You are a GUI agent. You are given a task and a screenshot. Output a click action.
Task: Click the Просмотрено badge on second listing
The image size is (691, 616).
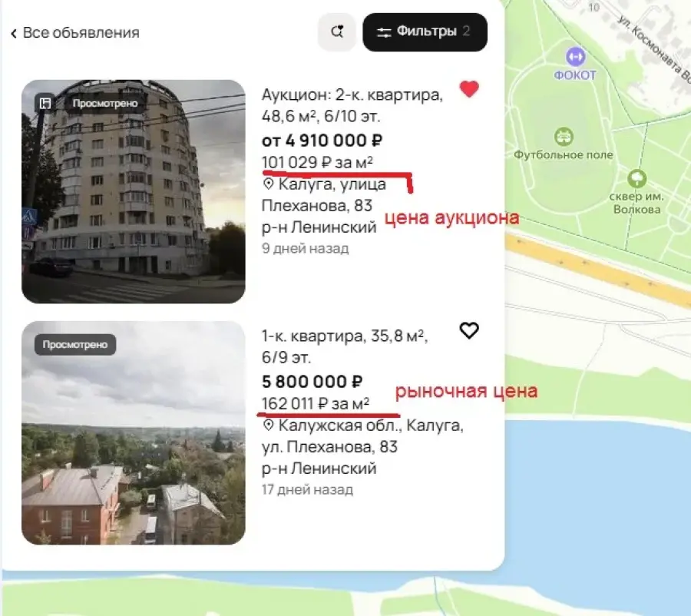(x=75, y=344)
